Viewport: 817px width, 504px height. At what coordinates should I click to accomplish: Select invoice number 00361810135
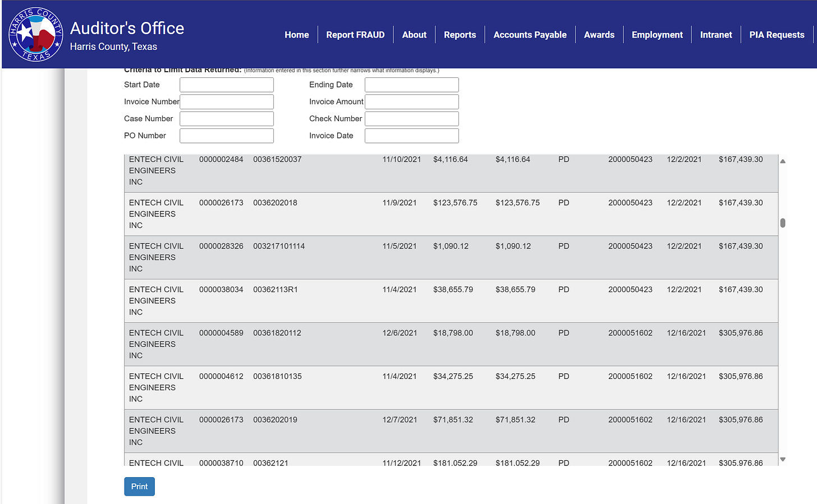pos(277,376)
